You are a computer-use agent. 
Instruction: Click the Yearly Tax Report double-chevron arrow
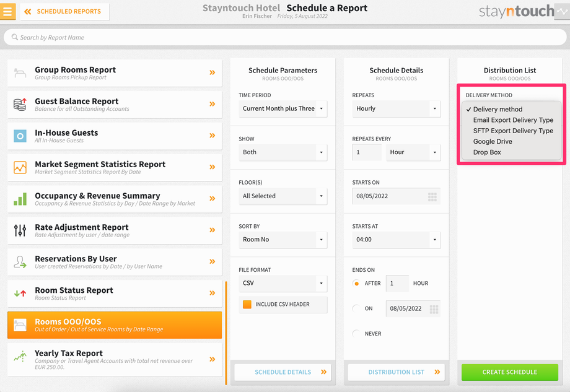click(213, 359)
